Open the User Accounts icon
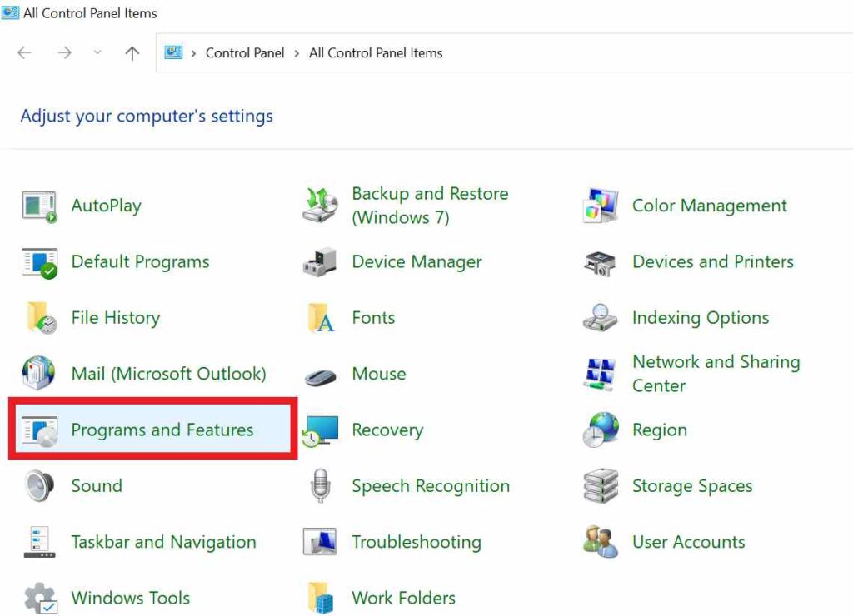 pos(600,542)
